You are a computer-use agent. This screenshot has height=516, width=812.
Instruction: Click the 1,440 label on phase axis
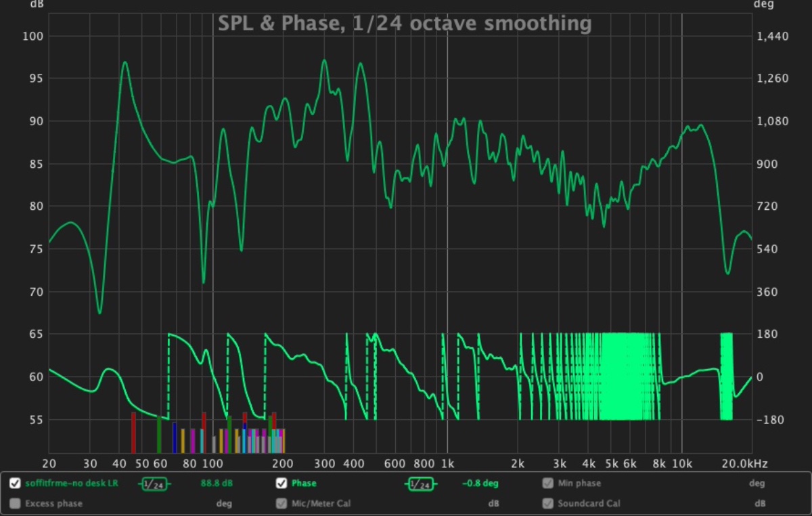[773, 36]
